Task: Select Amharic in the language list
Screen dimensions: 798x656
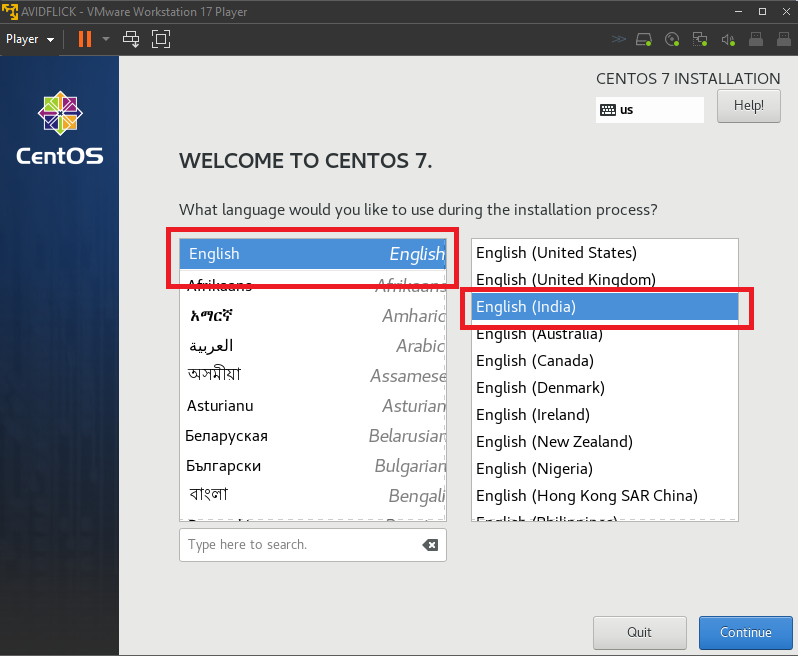Action: pos(312,316)
